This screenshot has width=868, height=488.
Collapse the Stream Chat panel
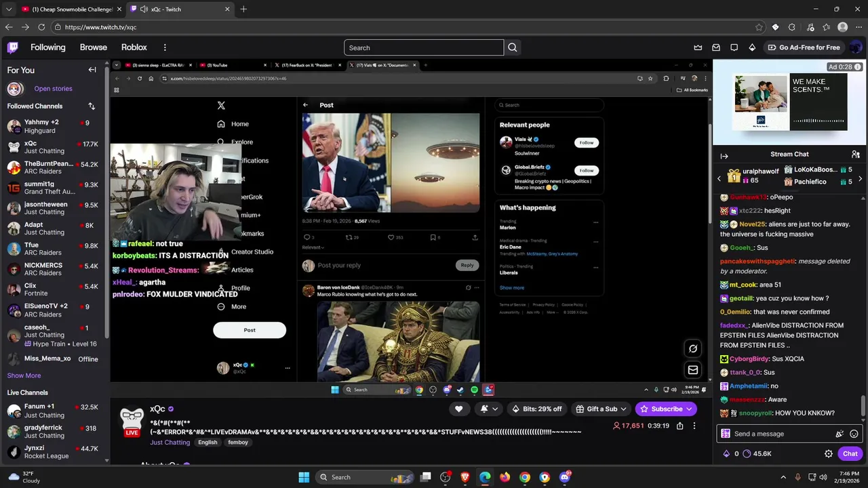tap(724, 156)
